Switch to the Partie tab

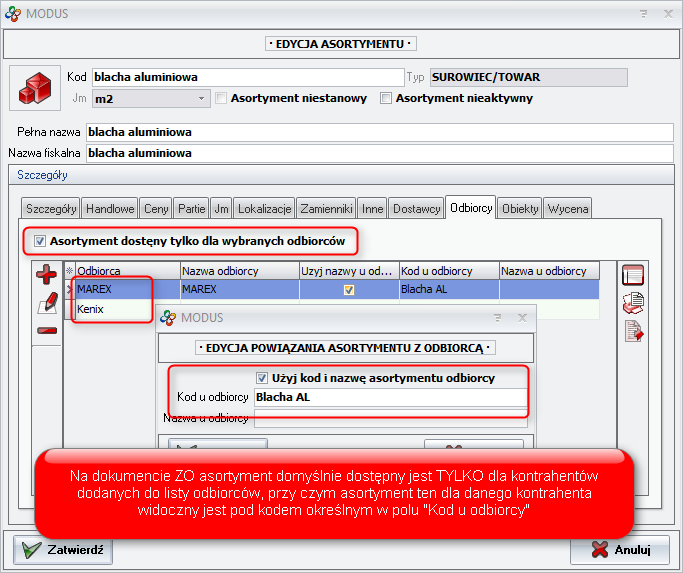tap(191, 209)
